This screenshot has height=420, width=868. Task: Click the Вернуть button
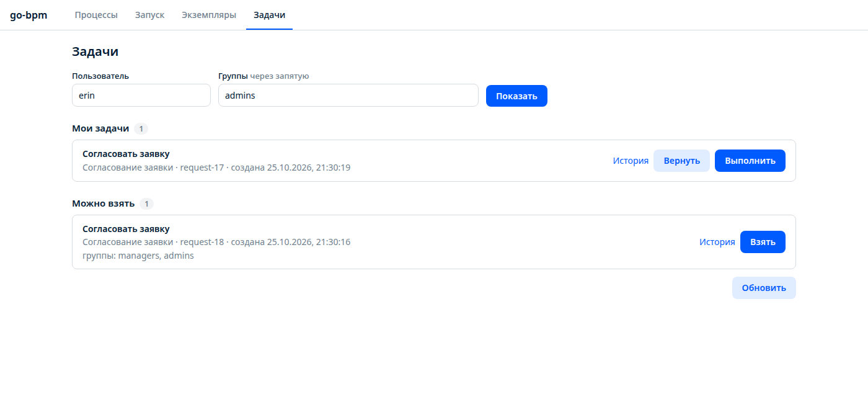[x=681, y=161]
